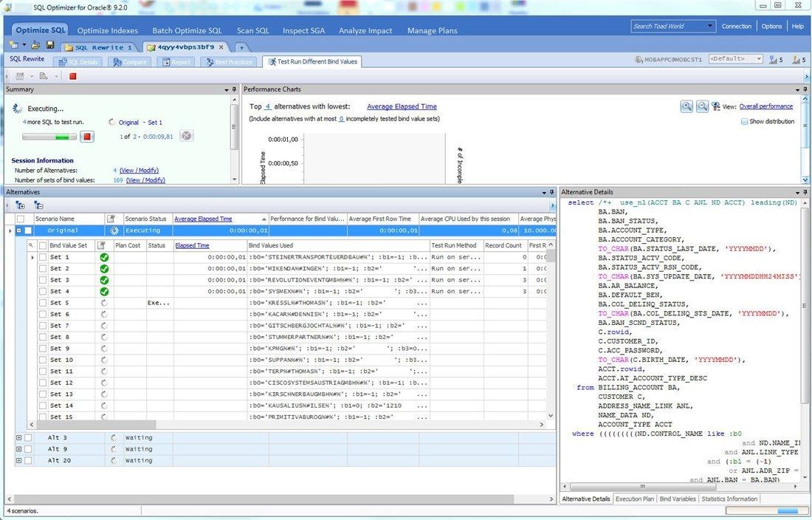Image resolution: width=812 pixels, height=520 pixels.
Task: Collapse the Original scenario row
Action: (x=19, y=230)
